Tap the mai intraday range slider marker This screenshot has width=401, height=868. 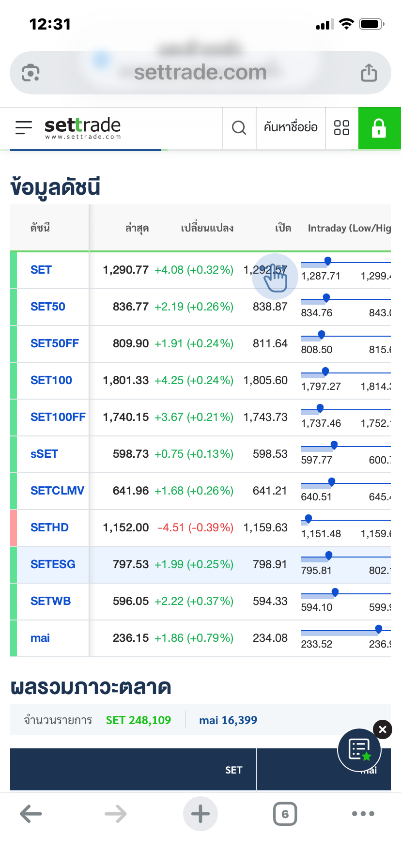pos(379,629)
